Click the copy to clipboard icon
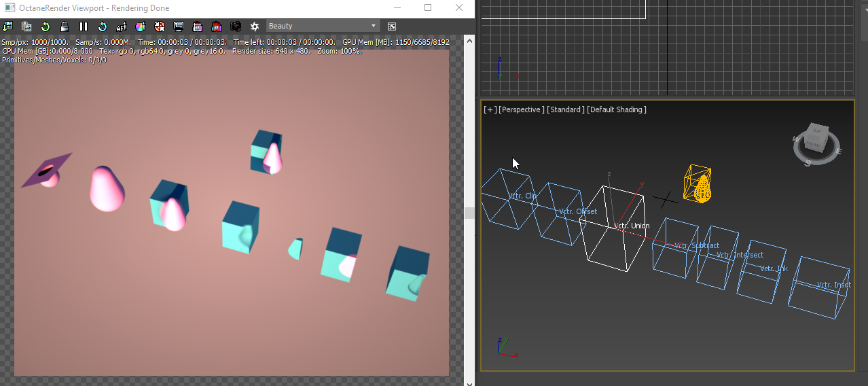868x386 pixels. [x=26, y=27]
